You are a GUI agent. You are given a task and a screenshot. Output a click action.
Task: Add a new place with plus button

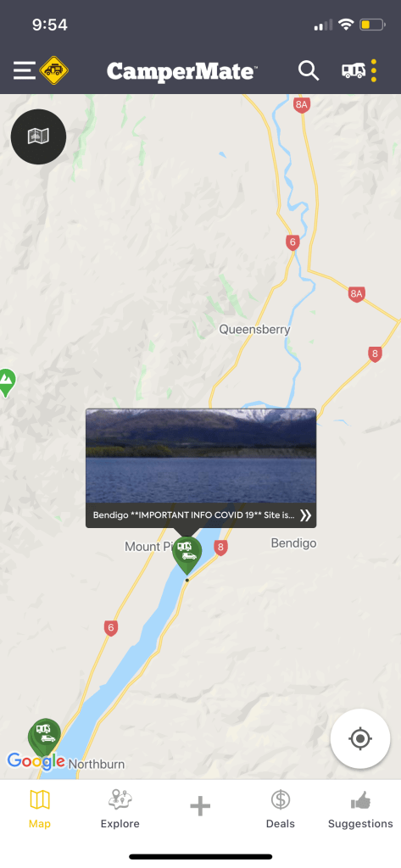tap(200, 806)
